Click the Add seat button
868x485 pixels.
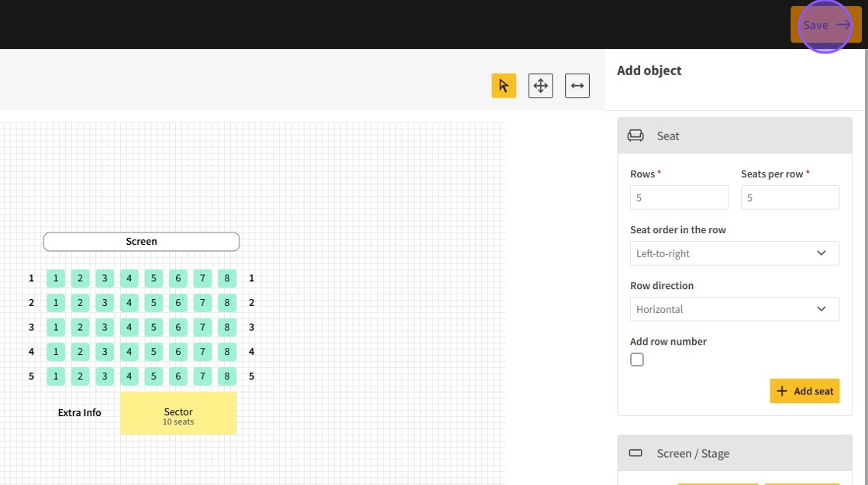804,391
